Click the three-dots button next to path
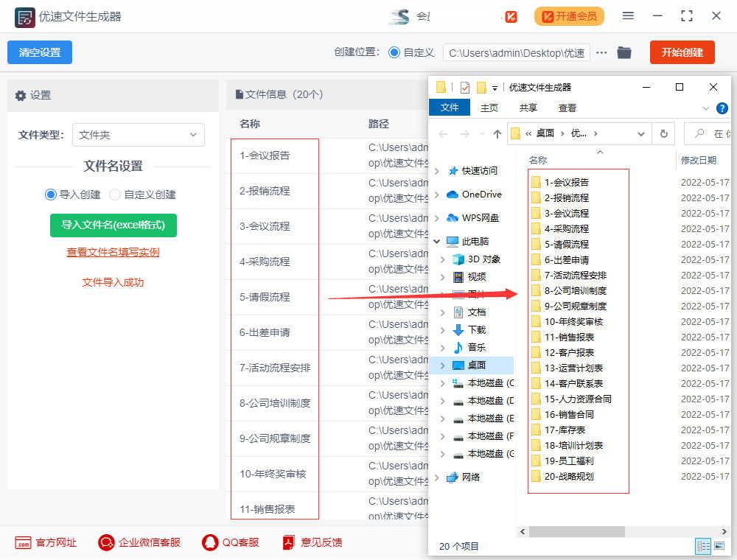This screenshot has height=560, width=737. click(x=601, y=52)
